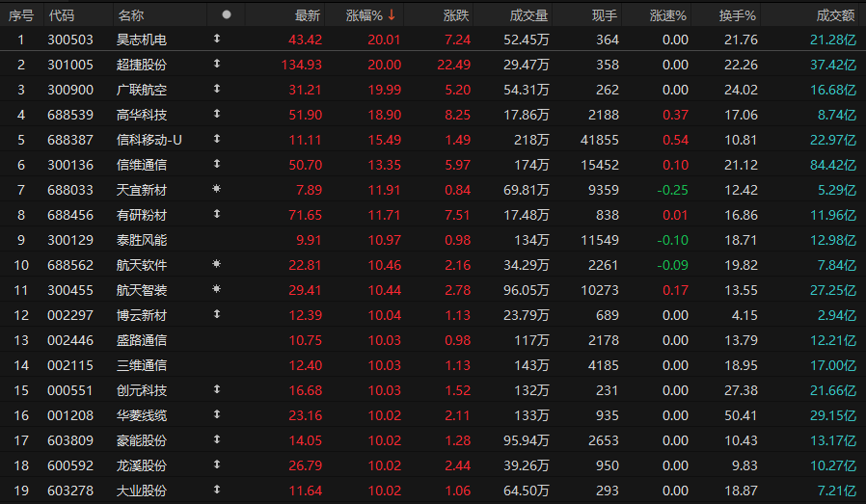Select stock name 有研粉材

coord(142,215)
